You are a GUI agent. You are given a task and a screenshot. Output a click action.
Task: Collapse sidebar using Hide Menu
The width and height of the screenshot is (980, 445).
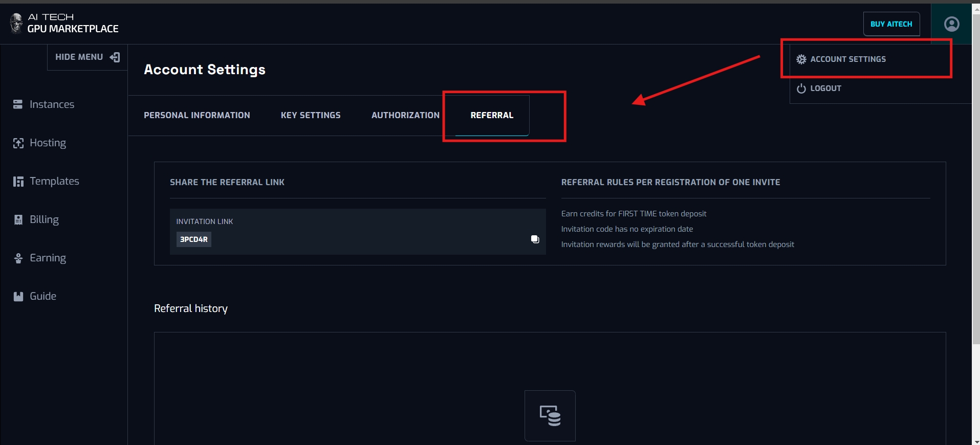87,57
